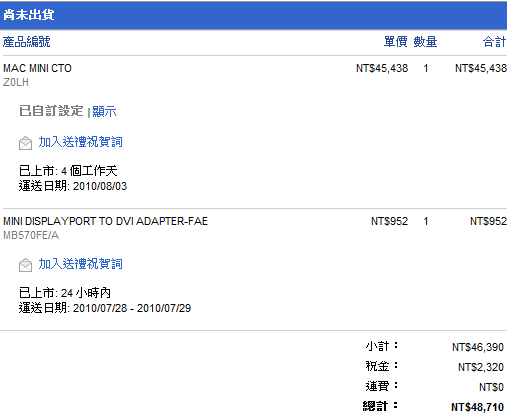The width and height of the screenshot is (507, 416).
Task: Click the 合計 column header
Action: point(495,42)
